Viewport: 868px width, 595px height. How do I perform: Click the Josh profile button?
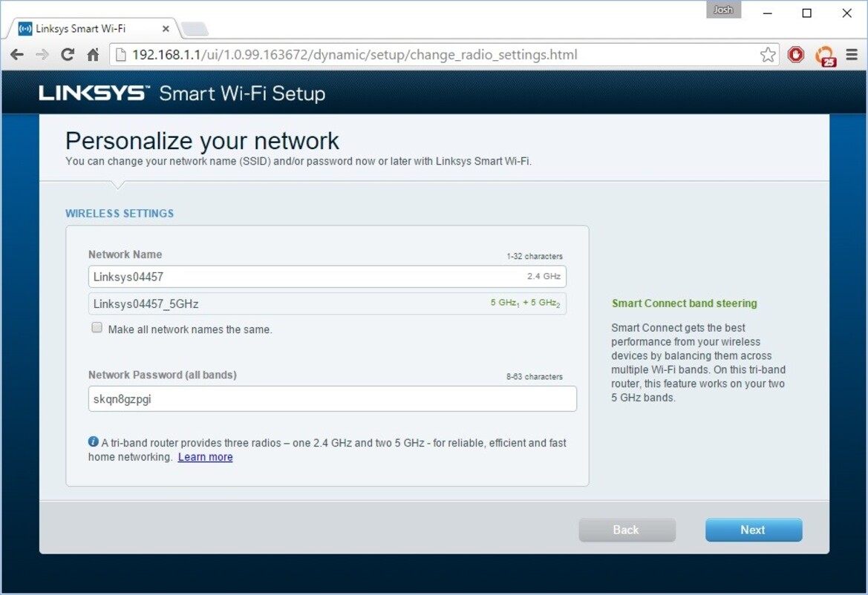pos(723,10)
